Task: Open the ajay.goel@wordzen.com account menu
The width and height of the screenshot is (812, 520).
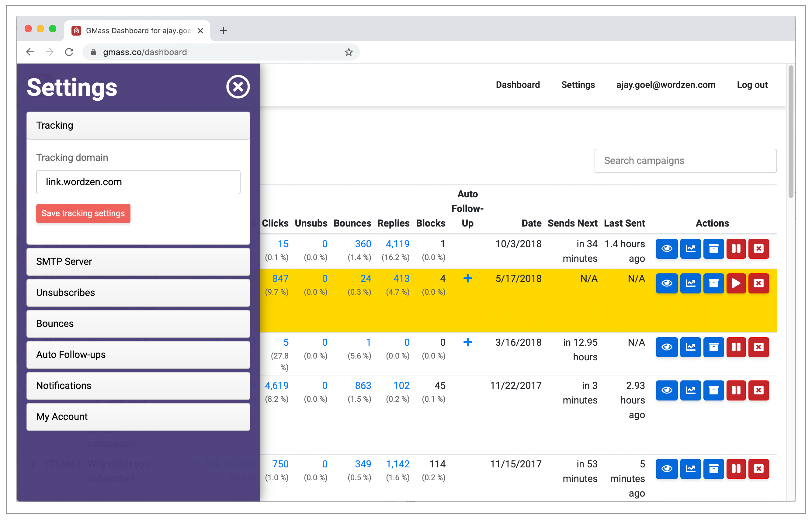Action: pyautogui.click(x=665, y=85)
